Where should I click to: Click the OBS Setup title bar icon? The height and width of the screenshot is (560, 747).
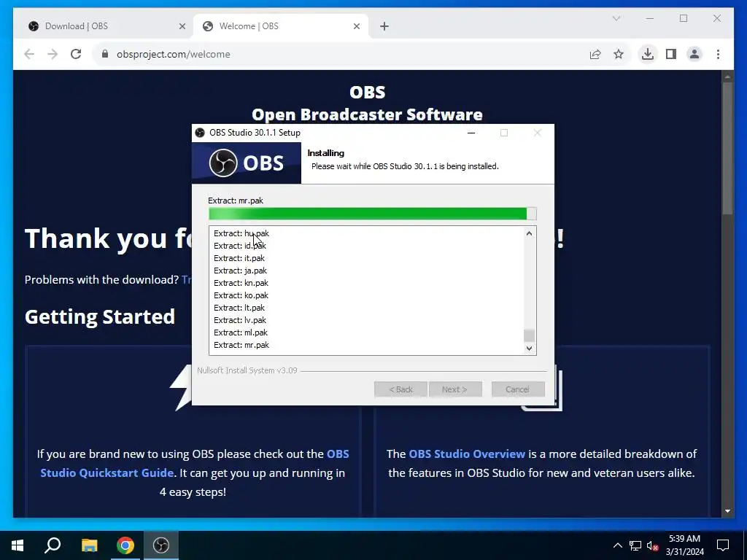point(200,133)
